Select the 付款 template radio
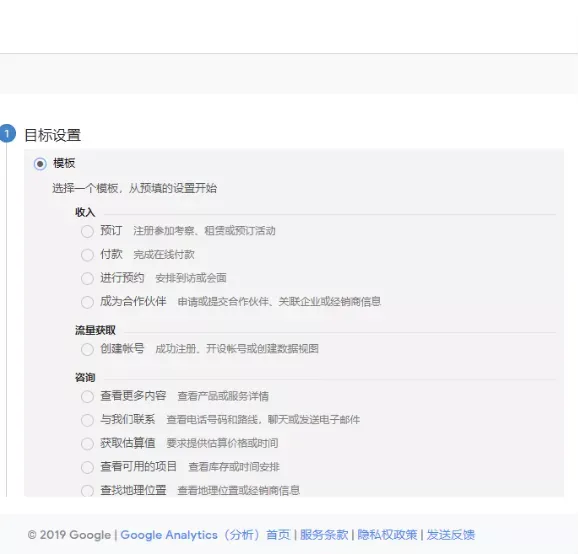 tap(87, 255)
